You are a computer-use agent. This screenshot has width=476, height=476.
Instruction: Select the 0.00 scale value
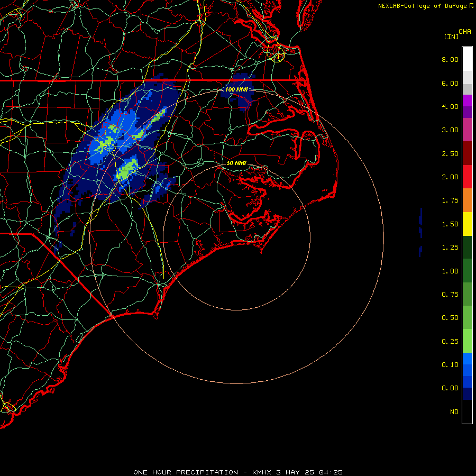coord(450,388)
